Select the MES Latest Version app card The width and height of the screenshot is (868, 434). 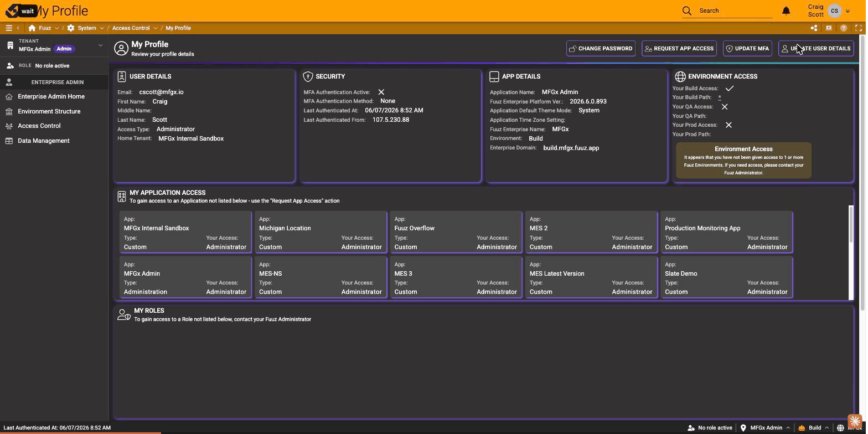pyautogui.click(x=591, y=277)
